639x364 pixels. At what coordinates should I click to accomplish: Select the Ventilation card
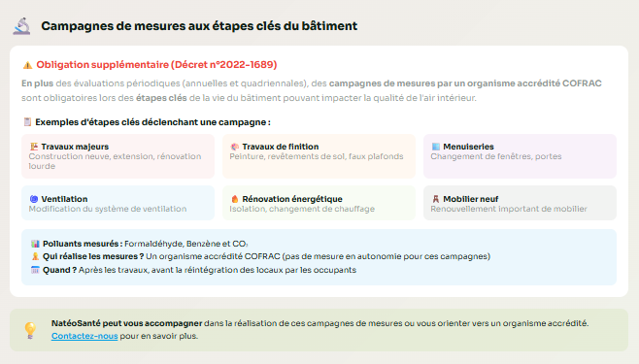118,203
